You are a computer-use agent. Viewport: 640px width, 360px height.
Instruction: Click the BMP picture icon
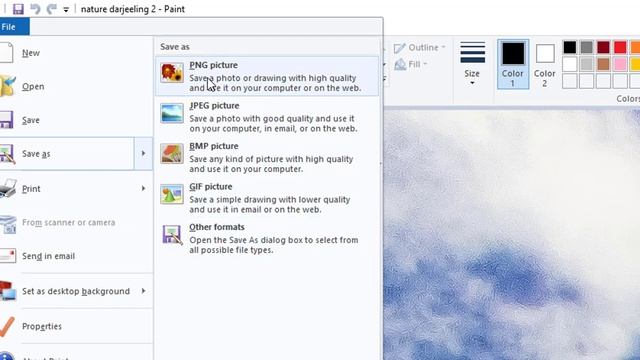(172, 153)
